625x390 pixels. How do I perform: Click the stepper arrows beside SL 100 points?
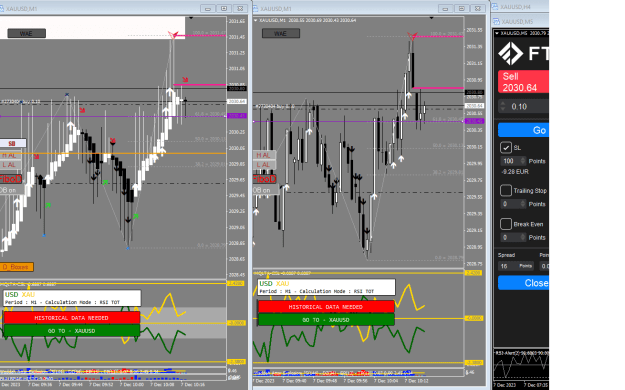523,161
